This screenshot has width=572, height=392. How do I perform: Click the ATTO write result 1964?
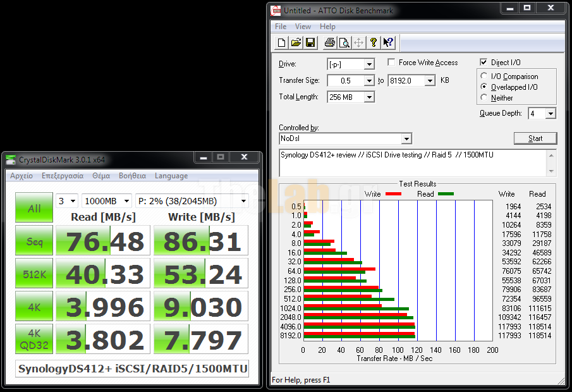point(513,207)
